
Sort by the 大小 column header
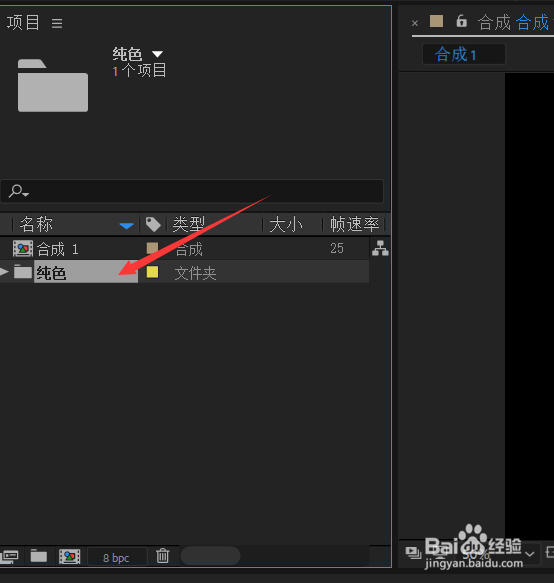[x=286, y=225]
